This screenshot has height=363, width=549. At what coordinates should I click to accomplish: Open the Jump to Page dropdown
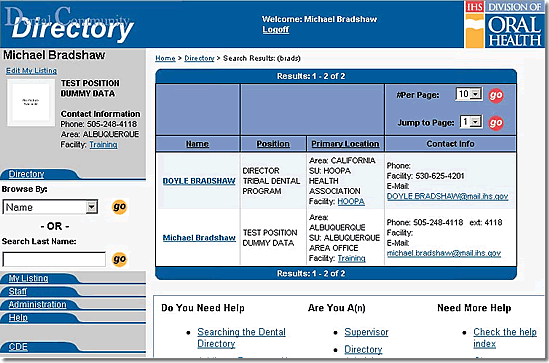pyautogui.click(x=471, y=122)
